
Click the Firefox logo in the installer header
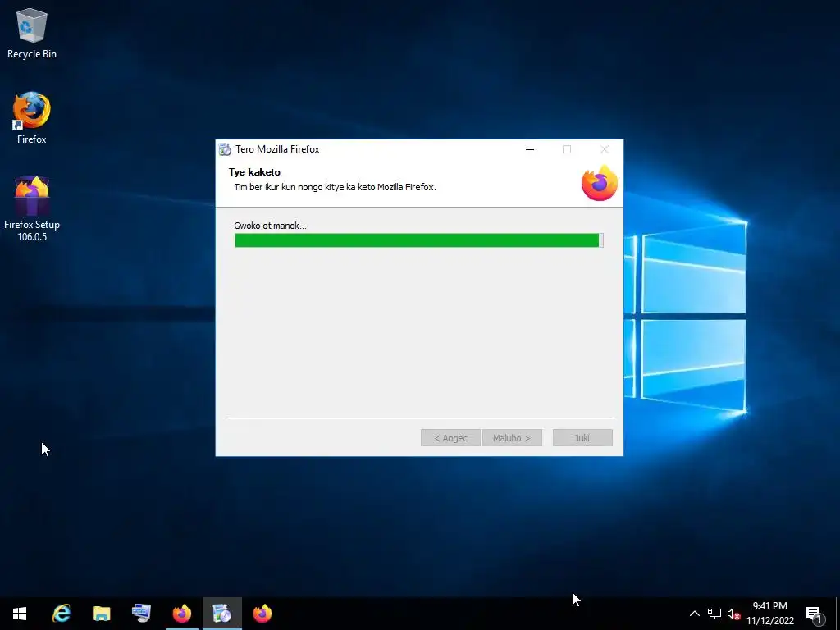600,183
